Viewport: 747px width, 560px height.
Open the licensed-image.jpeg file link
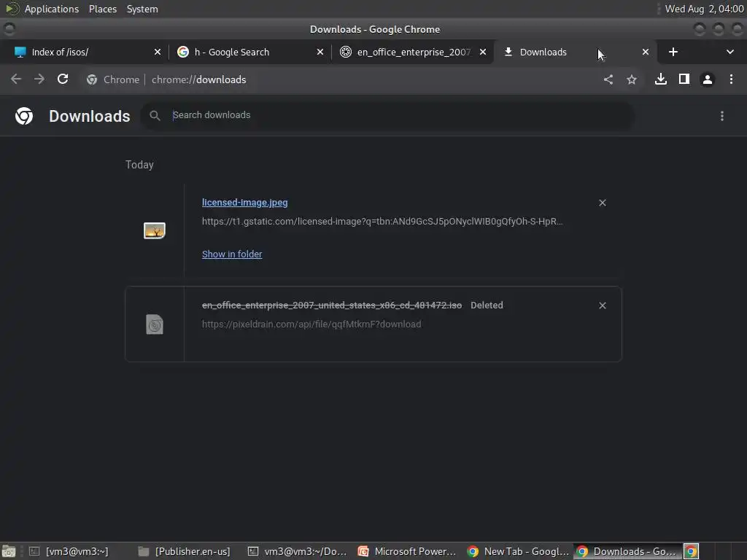[x=245, y=203]
